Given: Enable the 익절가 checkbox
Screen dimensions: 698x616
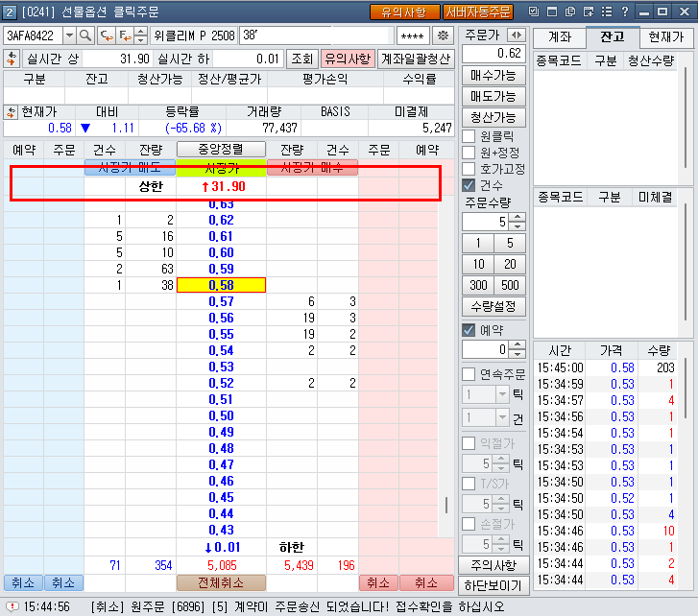Looking at the screenshot, I should [469, 443].
